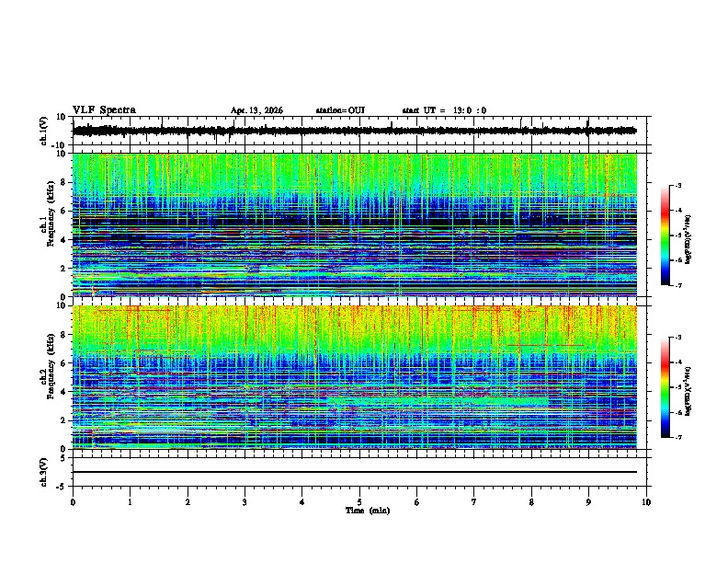Click the "Time (min)" axis label
This screenshot has height=563, width=728.
(368, 511)
